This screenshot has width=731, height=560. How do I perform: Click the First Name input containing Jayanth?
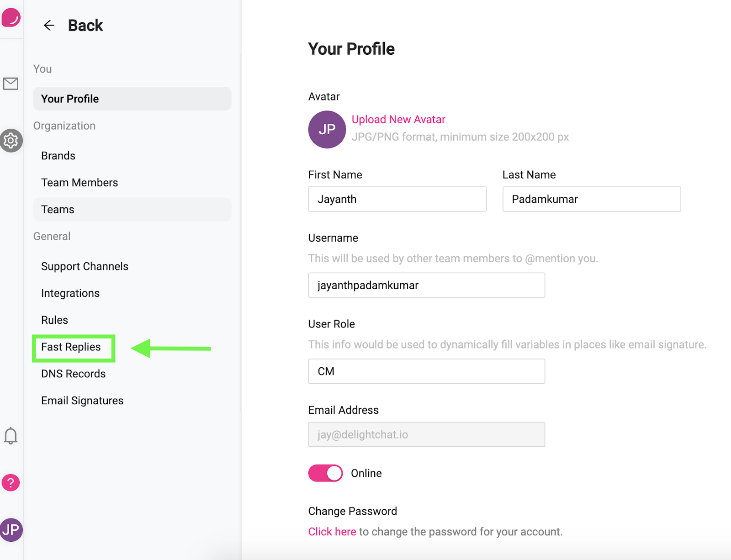(397, 199)
